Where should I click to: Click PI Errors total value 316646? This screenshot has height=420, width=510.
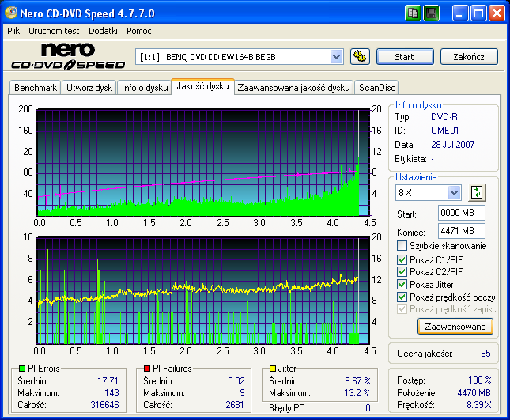point(104,405)
